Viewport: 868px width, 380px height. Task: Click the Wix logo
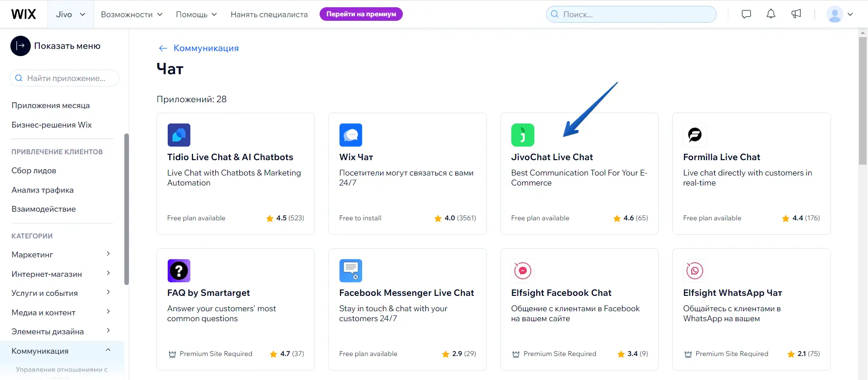click(24, 14)
